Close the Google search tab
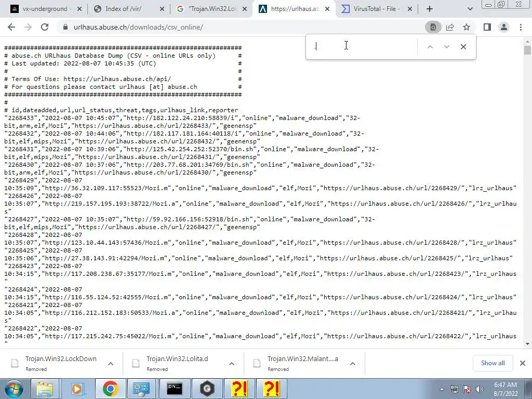The image size is (532, 399). point(245,9)
